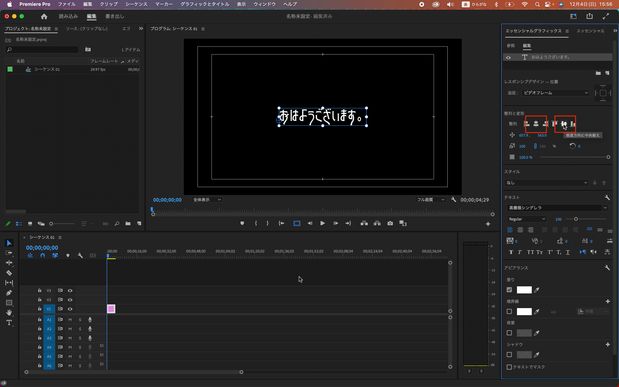This screenshot has height=387, width=619.
Task: Switch to 参照 tab in Essential Graphics
Action: (x=511, y=46)
